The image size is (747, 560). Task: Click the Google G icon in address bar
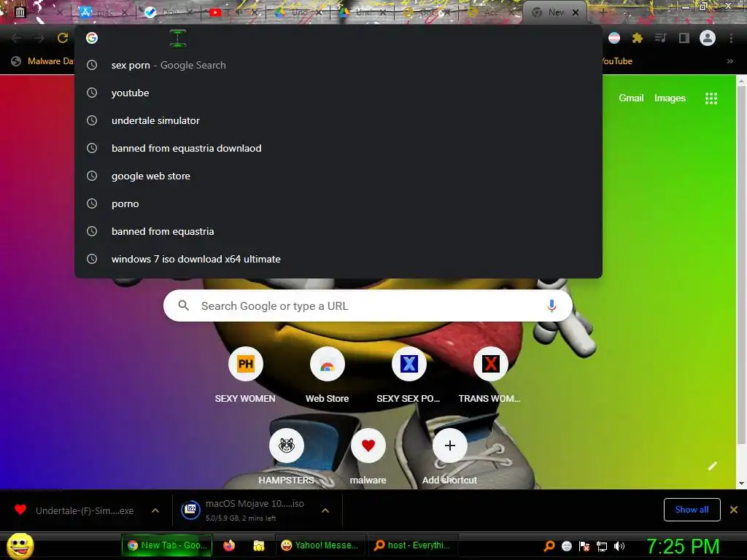[x=92, y=38]
